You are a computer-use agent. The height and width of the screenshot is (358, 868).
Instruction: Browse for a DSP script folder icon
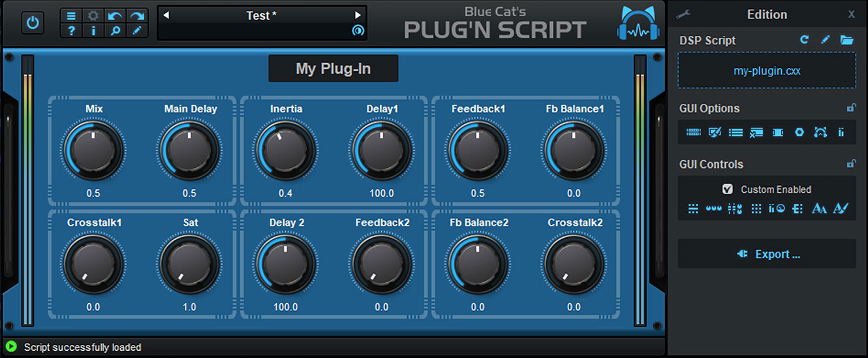[847, 40]
